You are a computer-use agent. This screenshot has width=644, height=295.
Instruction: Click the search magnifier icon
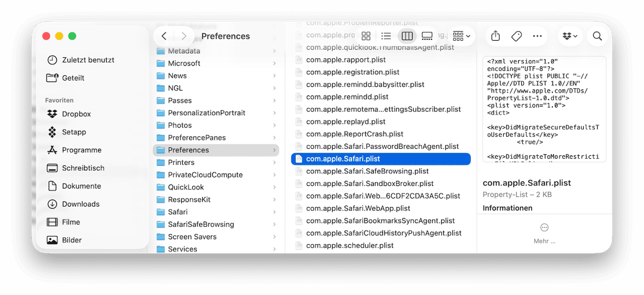(x=597, y=36)
